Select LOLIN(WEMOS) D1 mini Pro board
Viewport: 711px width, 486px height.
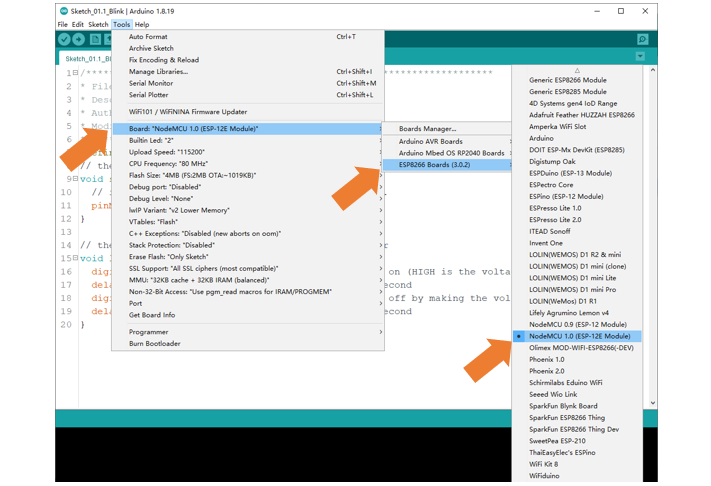click(577, 290)
